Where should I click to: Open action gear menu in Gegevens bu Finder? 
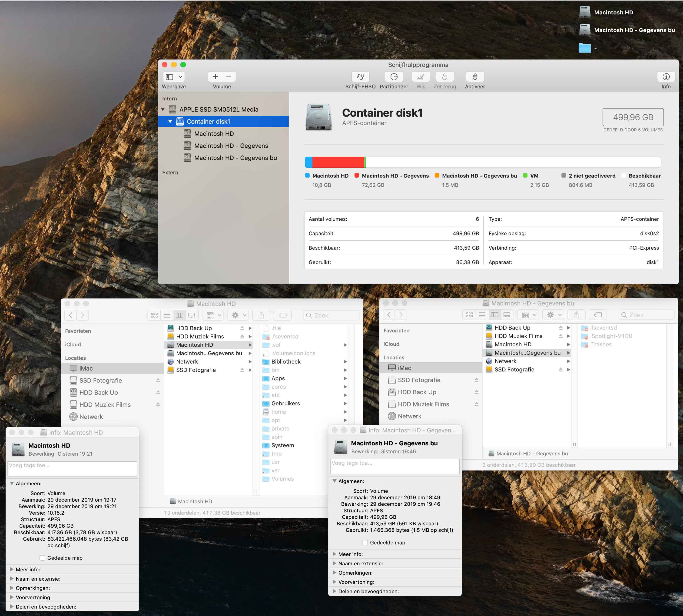tap(554, 315)
